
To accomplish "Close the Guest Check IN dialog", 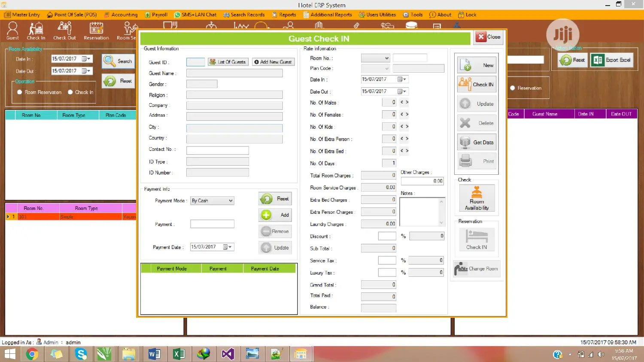I will [489, 37].
